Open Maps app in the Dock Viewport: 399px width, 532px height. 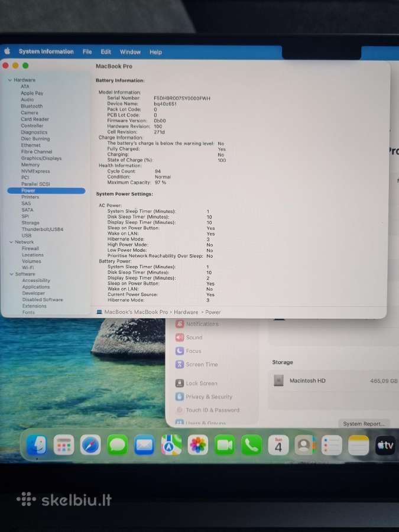coord(171,445)
